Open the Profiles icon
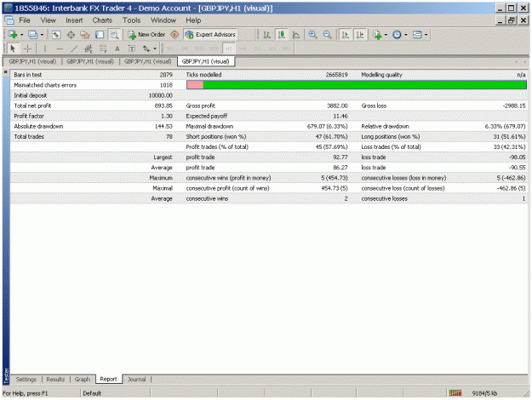This screenshot has height=400, width=532. pyautogui.click(x=32, y=35)
